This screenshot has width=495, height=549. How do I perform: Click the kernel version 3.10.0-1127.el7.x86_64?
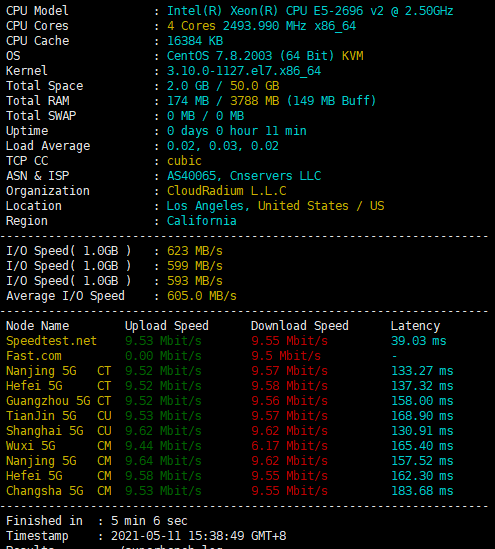[244, 71]
